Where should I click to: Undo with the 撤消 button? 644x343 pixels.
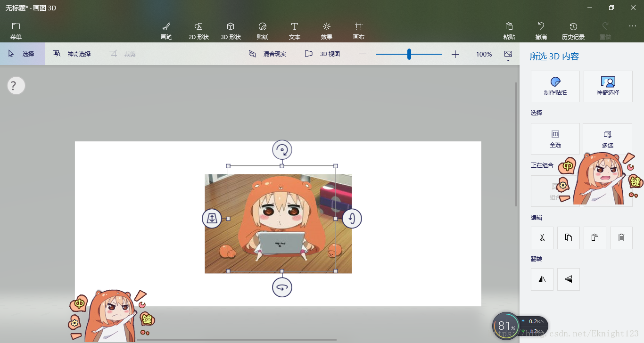[541, 31]
